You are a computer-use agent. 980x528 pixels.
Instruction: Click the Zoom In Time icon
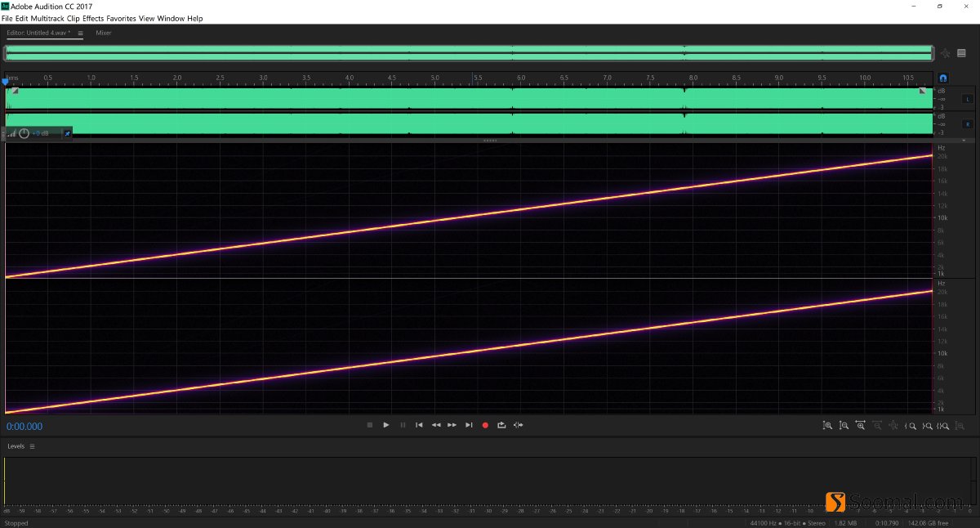(860, 426)
